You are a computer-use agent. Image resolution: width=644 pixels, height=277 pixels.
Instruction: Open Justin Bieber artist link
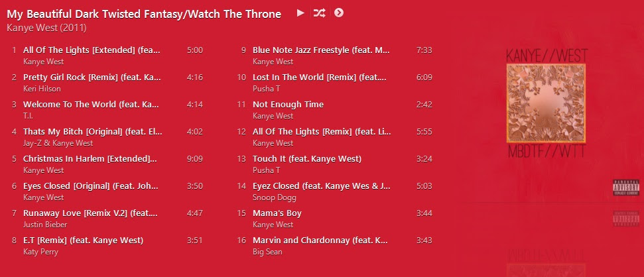[x=45, y=225]
